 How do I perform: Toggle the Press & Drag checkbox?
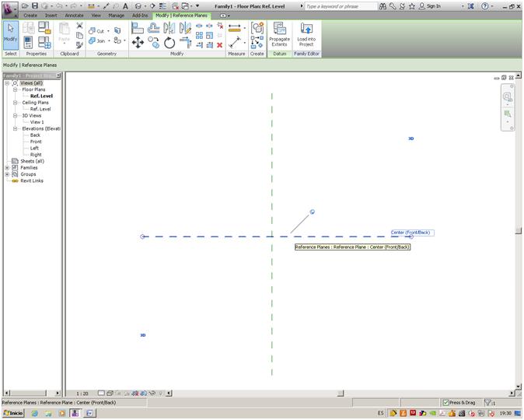tap(446, 402)
